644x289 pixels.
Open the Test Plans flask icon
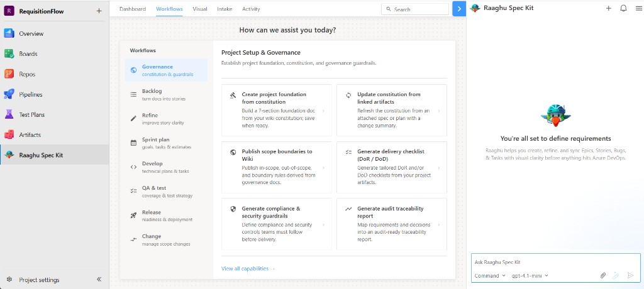[9, 114]
